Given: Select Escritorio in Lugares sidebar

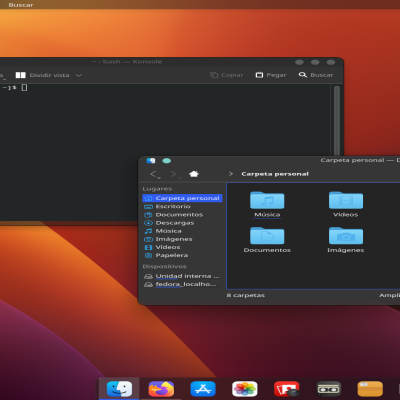Looking at the screenshot, I should click(182, 206).
